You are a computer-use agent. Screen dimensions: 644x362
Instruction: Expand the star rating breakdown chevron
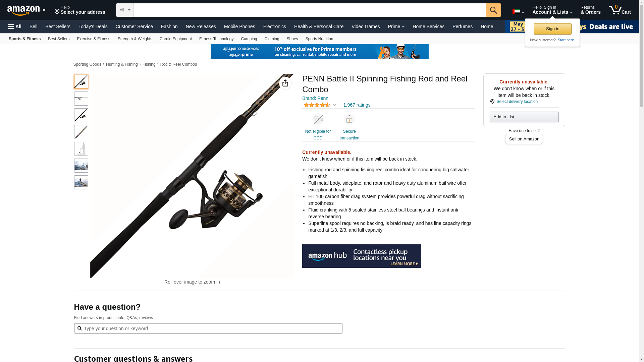tap(334, 105)
